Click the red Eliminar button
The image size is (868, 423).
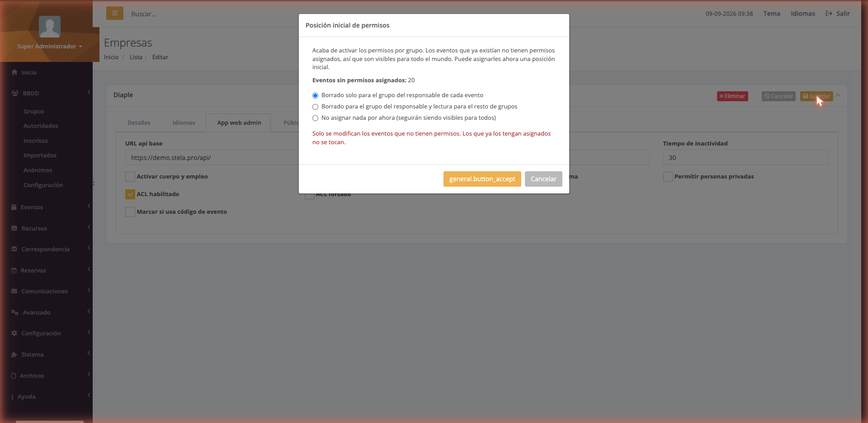click(x=732, y=96)
